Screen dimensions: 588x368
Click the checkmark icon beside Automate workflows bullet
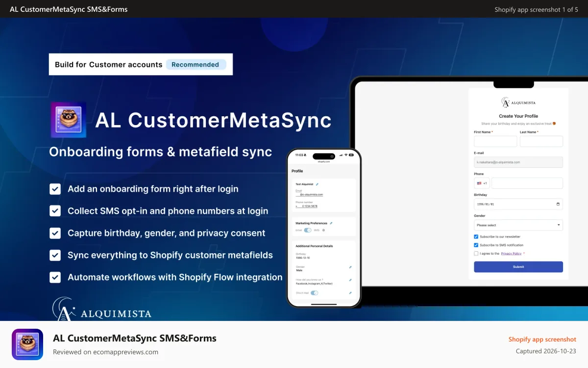tap(55, 277)
